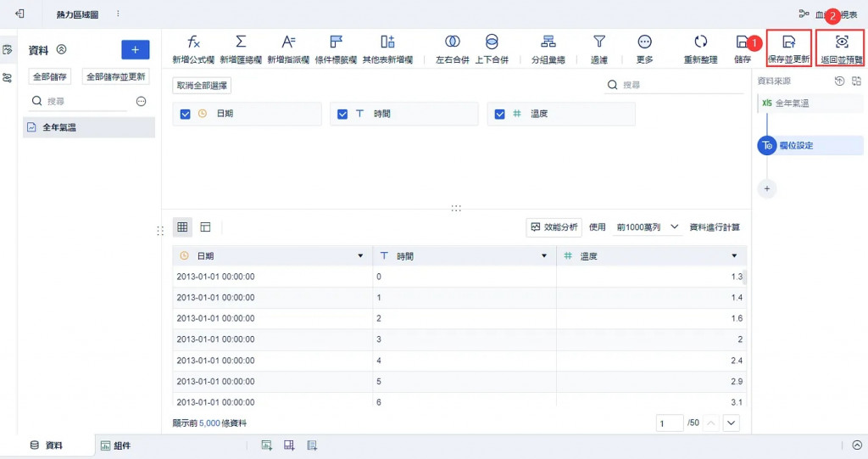Image resolution: width=868 pixels, height=459 pixels.
Task: Click the 儲存 save icon
Action: [742, 42]
